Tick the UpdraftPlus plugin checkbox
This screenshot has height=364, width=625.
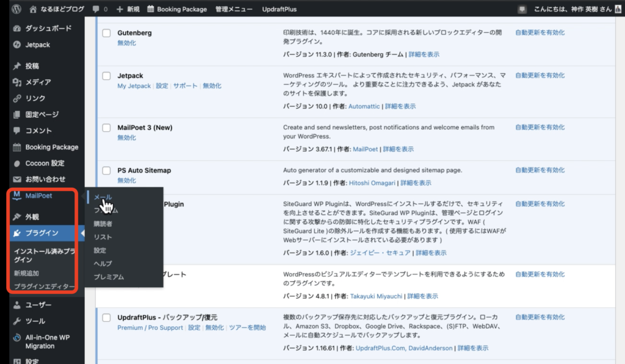click(106, 318)
